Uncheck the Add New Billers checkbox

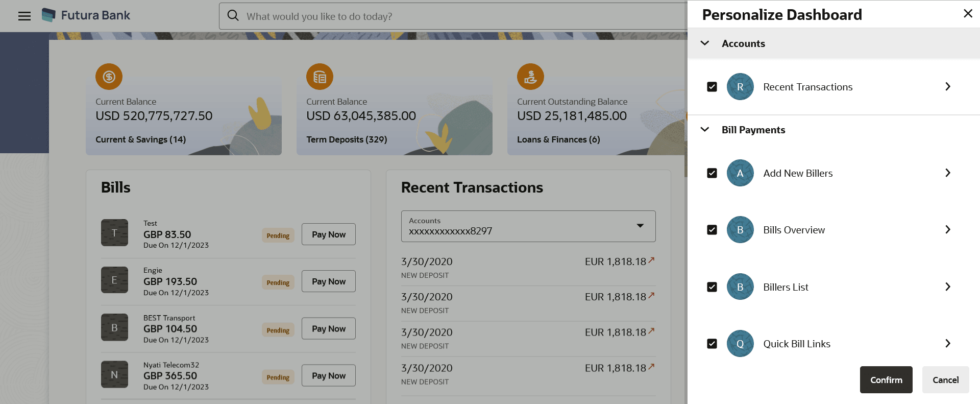[x=712, y=173]
